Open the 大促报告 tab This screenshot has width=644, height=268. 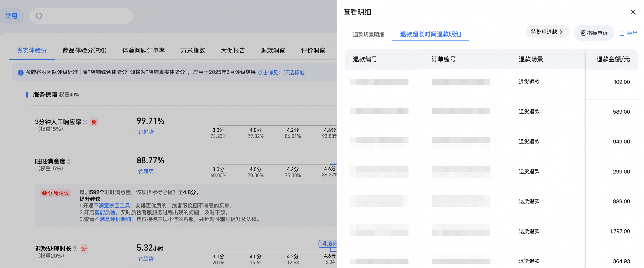coord(233,50)
